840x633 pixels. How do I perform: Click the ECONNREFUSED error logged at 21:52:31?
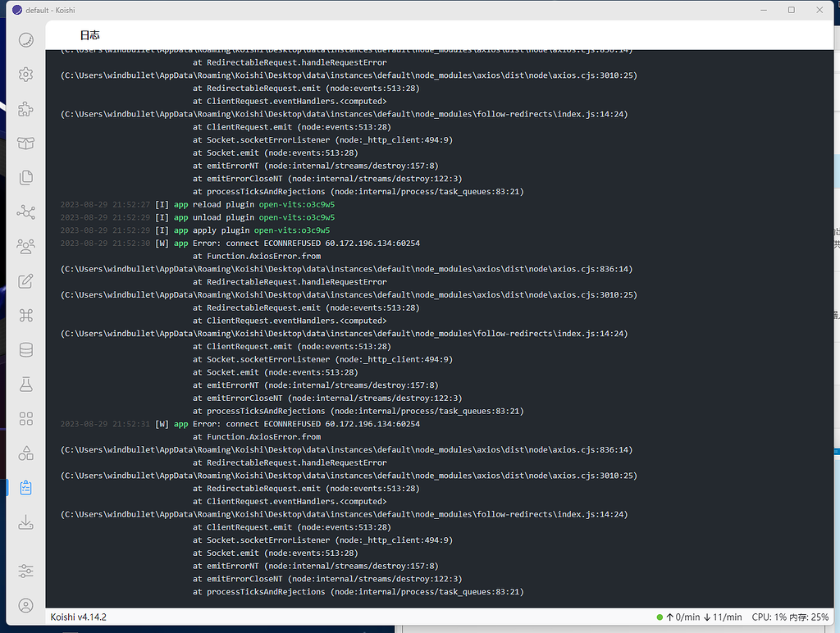240,424
